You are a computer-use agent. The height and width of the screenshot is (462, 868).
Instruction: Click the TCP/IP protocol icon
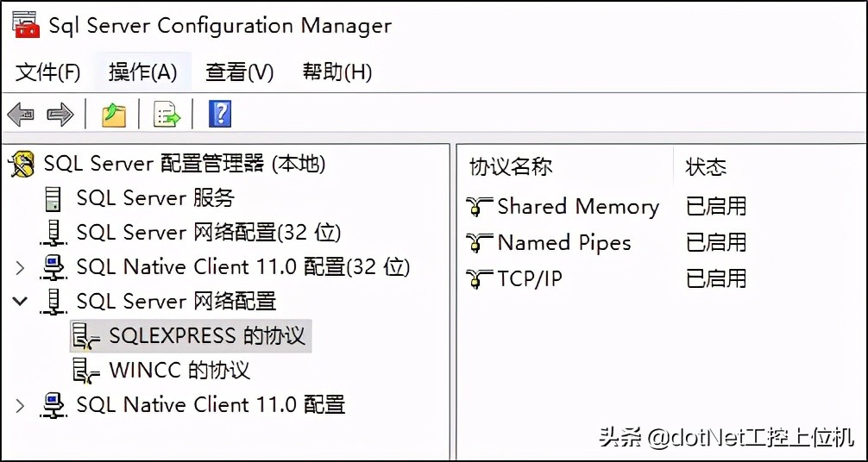480,279
